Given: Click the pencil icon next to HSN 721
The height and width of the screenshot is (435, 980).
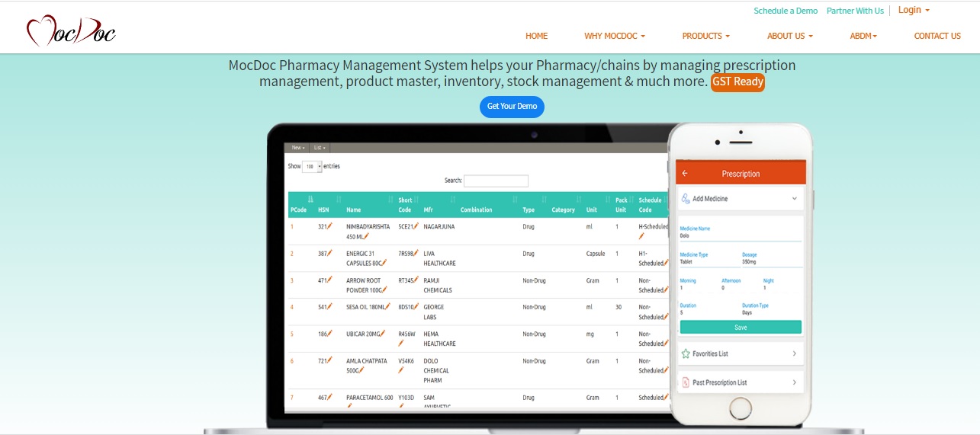Looking at the screenshot, I should click(329, 361).
